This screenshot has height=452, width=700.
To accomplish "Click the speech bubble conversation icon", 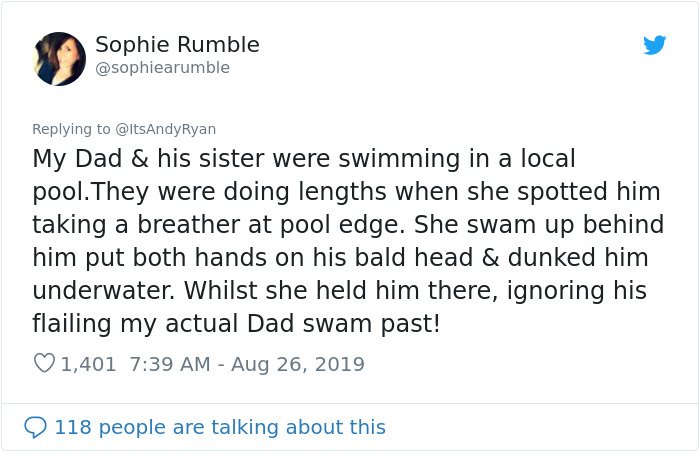I will pos(35,427).
